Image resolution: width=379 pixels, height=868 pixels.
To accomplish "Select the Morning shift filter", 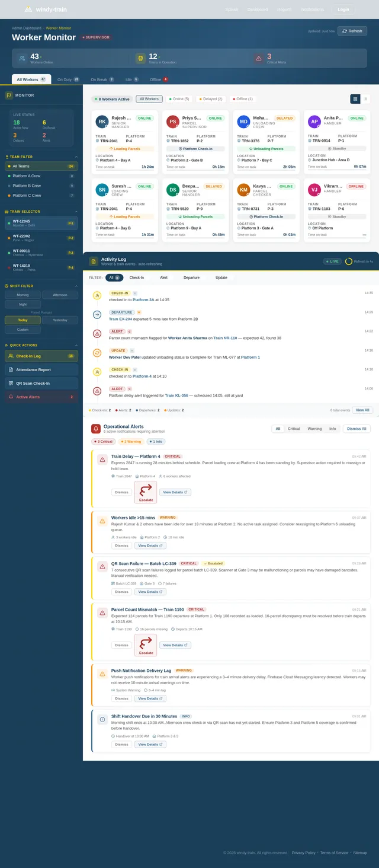I will [23, 295].
